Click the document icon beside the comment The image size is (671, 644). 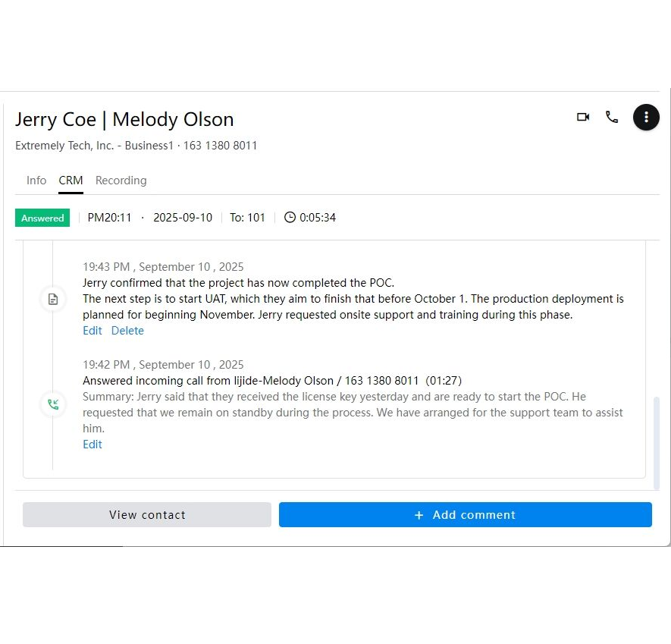click(x=53, y=299)
